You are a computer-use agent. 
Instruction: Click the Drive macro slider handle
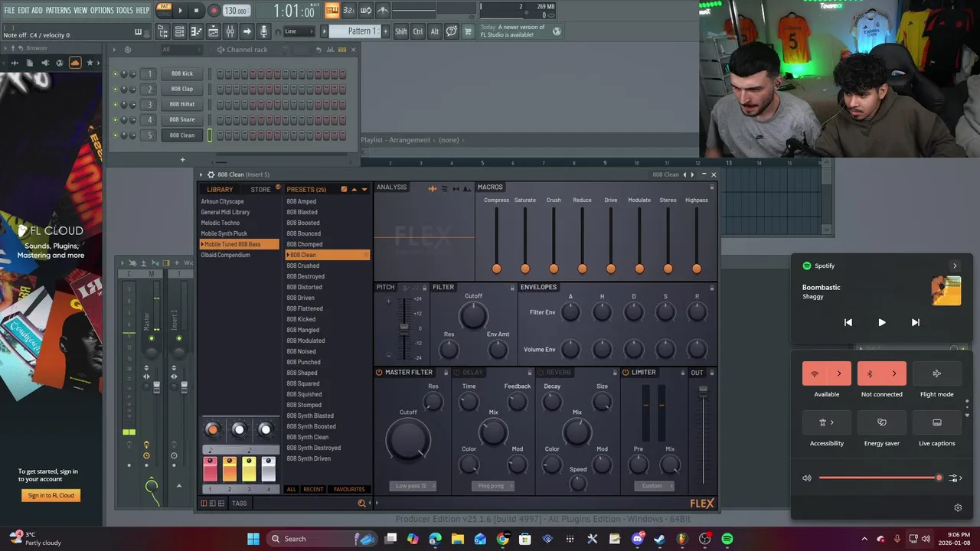(610, 269)
